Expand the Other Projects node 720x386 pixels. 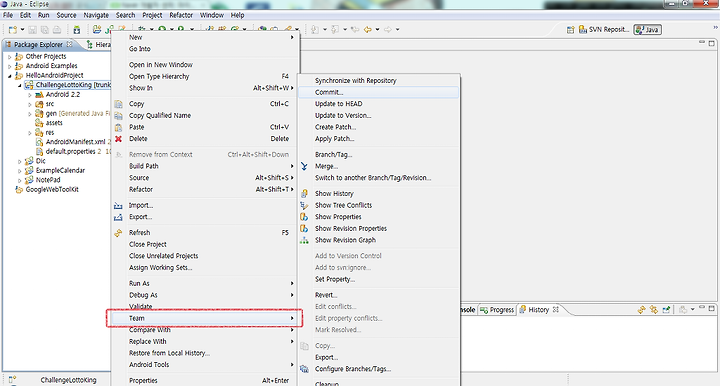(10, 57)
